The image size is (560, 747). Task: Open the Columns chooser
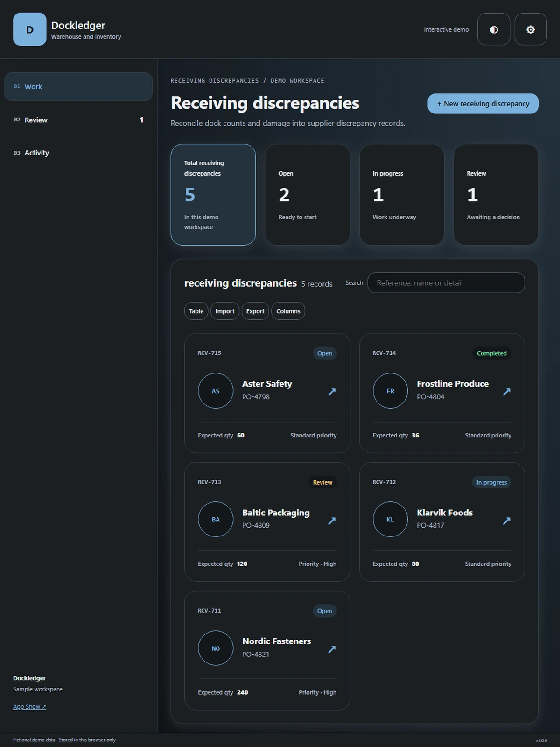pyautogui.click(x=288, y=311)
